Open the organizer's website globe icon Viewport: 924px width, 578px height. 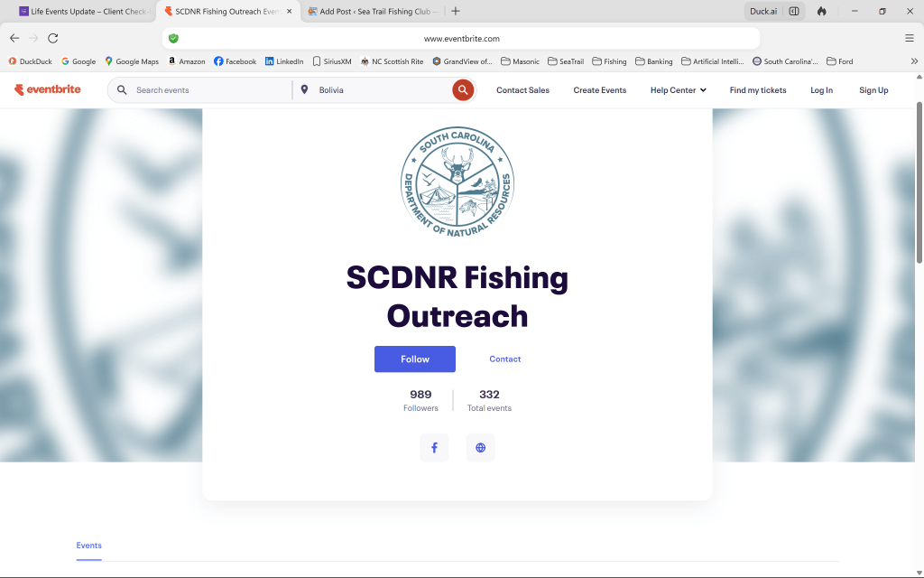tap(480, 448)
